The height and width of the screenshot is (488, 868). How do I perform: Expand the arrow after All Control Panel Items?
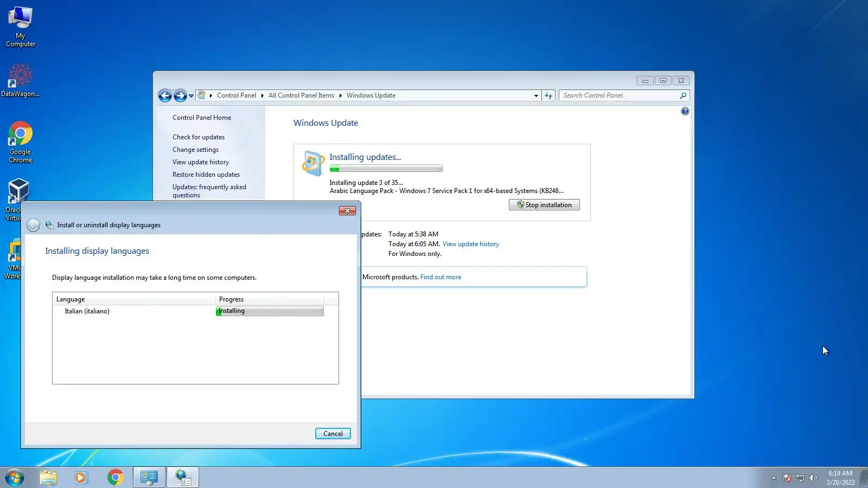pos(341,95)
